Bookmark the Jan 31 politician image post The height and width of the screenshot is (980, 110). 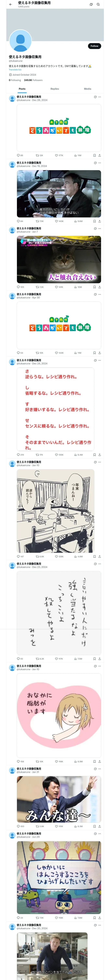pos(95,826)
